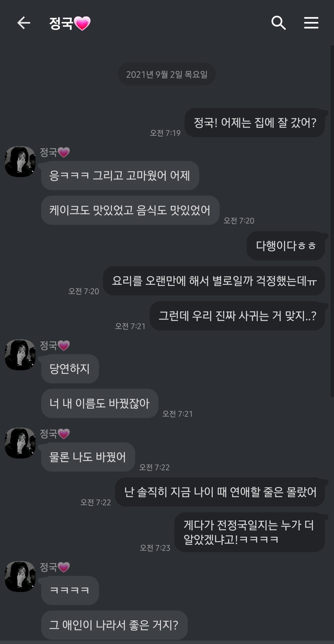Image resolution: width=334 pixels, height=644 pixels.
Task: Click the chat scrollbar on the right edge
Action: pos(332,221)
